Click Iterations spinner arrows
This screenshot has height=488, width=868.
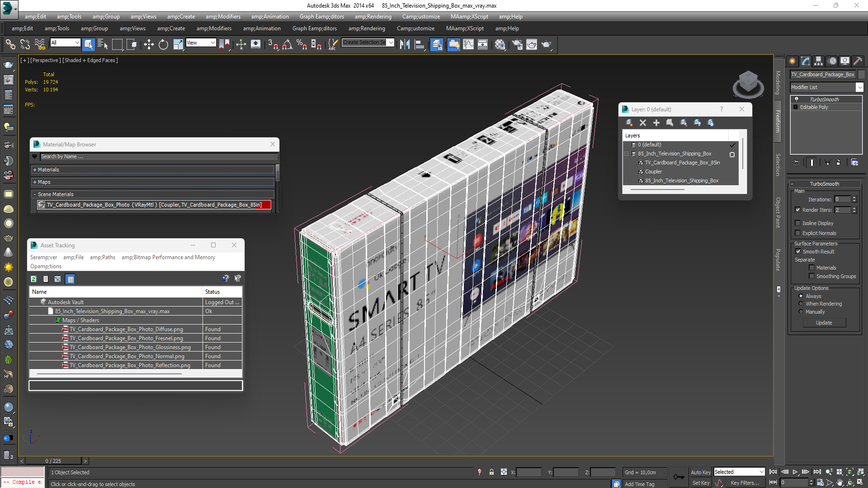[x=854, y=199]
